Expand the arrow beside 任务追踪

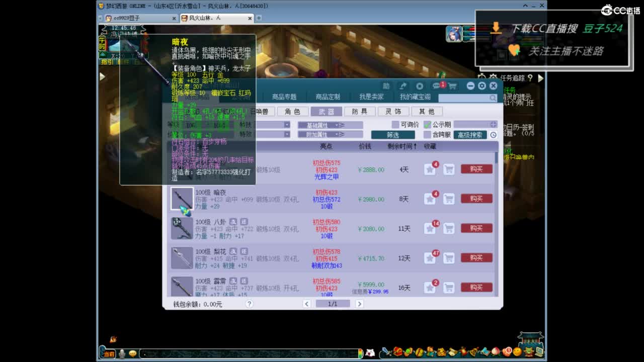click(x=541, y=78)
